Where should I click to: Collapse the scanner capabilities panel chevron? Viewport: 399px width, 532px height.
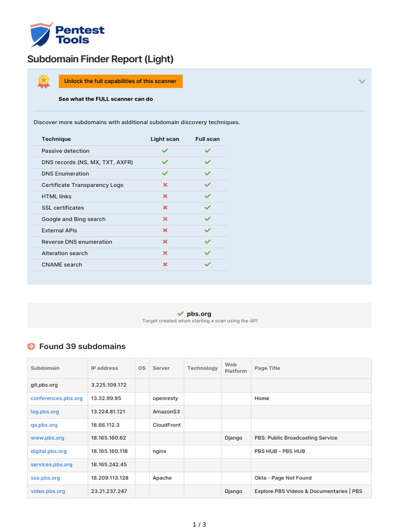point(362,81)
